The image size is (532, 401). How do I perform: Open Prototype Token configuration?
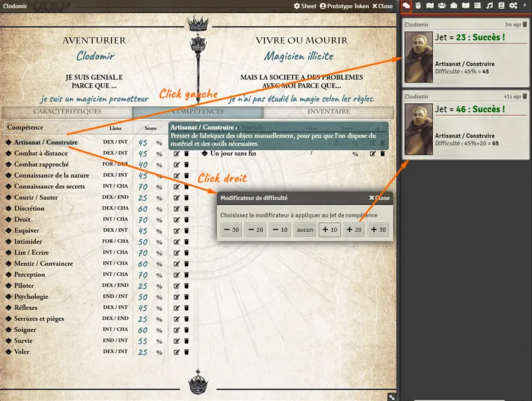coord(344,6)
